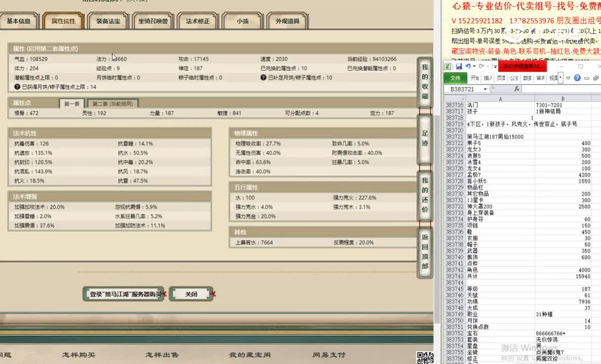This screenshot has width=601, height=364.
Task: Click the 关闭 button
Action: click(x=191, y=294)
